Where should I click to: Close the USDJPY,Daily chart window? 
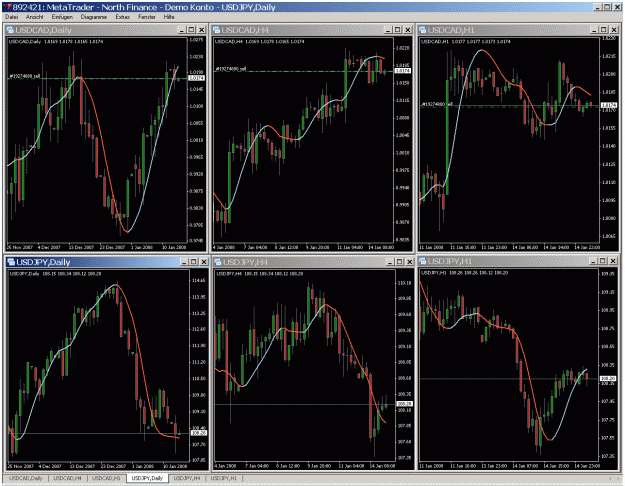click(204, 262)
